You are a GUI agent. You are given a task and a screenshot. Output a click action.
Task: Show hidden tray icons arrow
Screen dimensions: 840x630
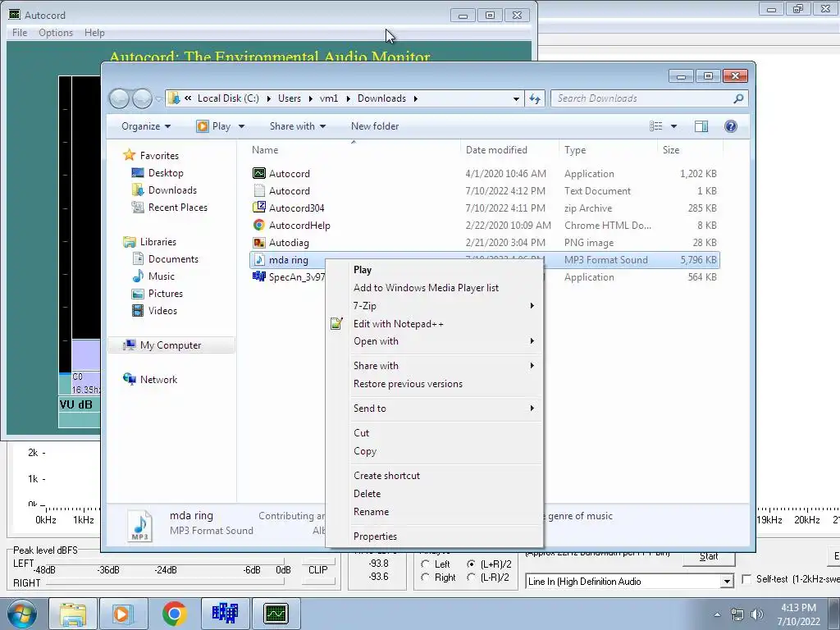(x=717, y=614)
